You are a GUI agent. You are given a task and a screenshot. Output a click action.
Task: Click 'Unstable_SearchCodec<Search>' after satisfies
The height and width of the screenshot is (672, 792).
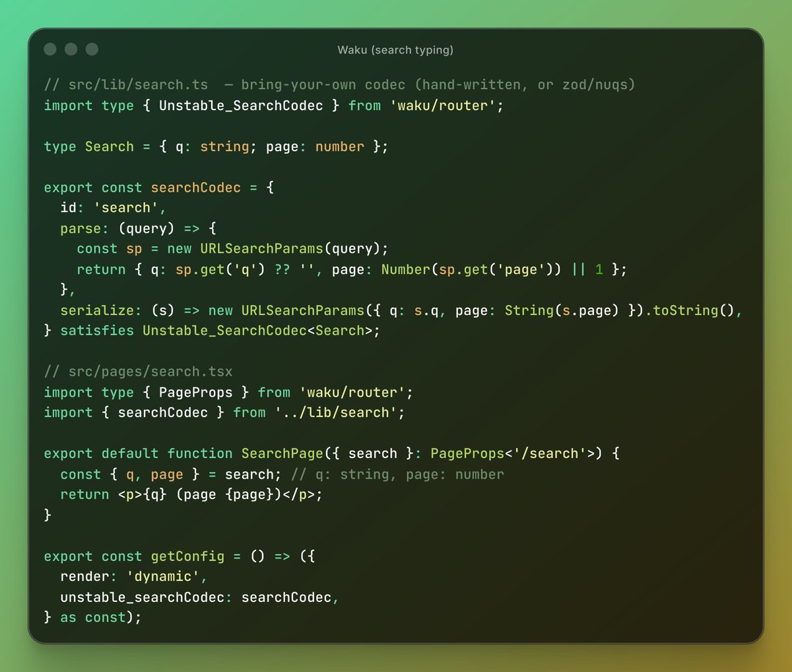pyautogui.click(x=257, y=330)
